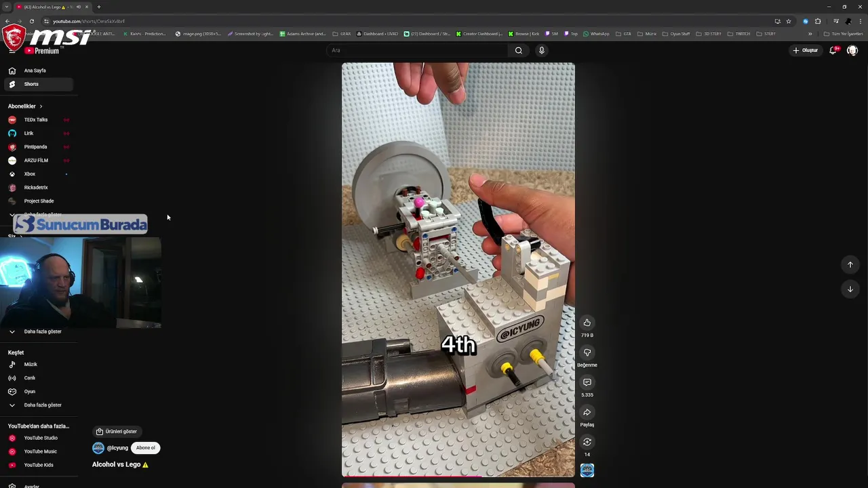868x488 pixels.
Task: Open the Pintipanda channel
Action: 37,147
